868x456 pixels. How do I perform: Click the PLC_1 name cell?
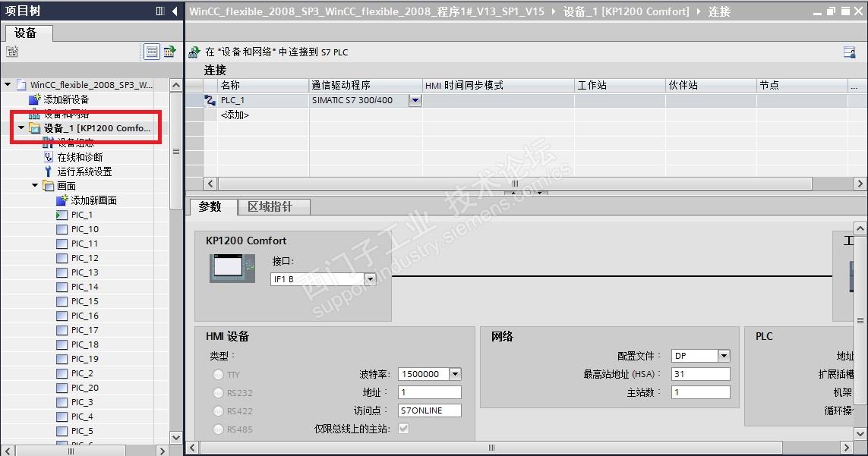tap(264, 100)
